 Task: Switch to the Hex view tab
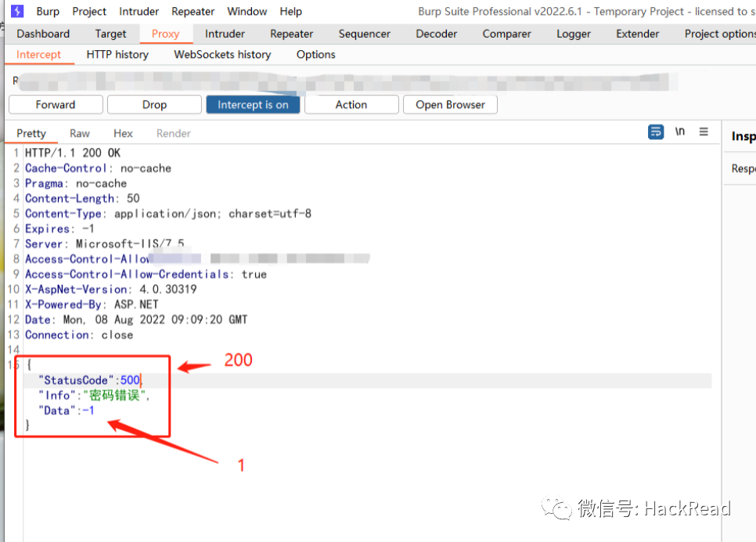pos(123,134)
